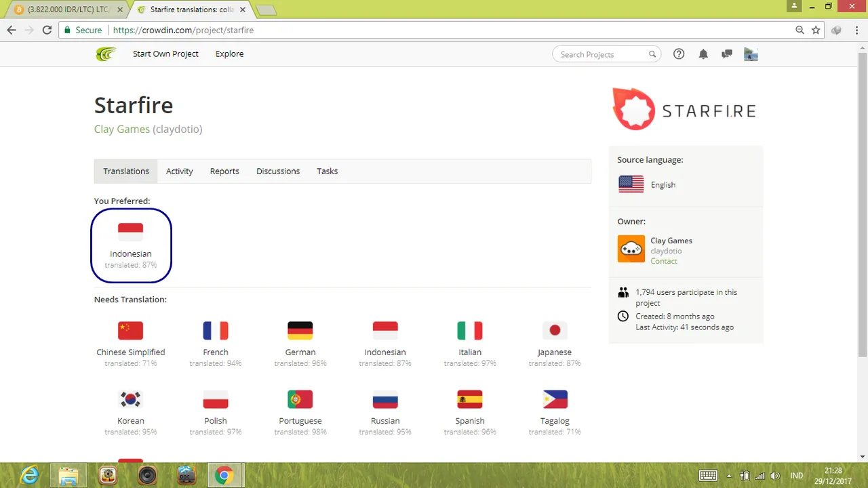
Task: Click Start Own Project link
Action: (165, 54)
